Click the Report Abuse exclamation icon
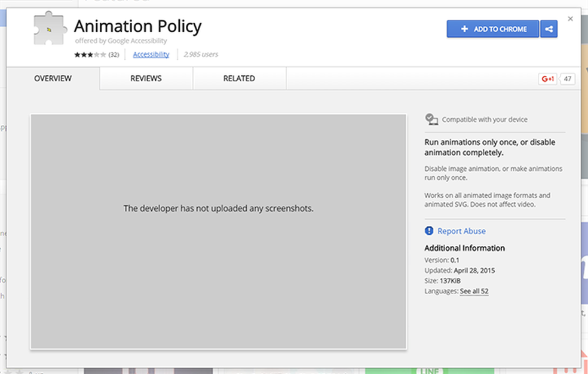This screenshot has height=374, width=588. point(429,231)
